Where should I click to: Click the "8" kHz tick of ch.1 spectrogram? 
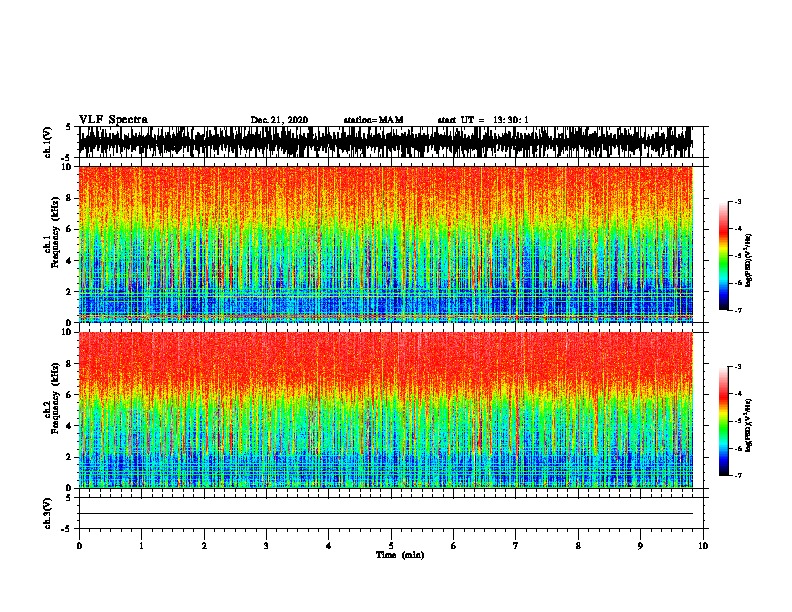pos(70,198)
